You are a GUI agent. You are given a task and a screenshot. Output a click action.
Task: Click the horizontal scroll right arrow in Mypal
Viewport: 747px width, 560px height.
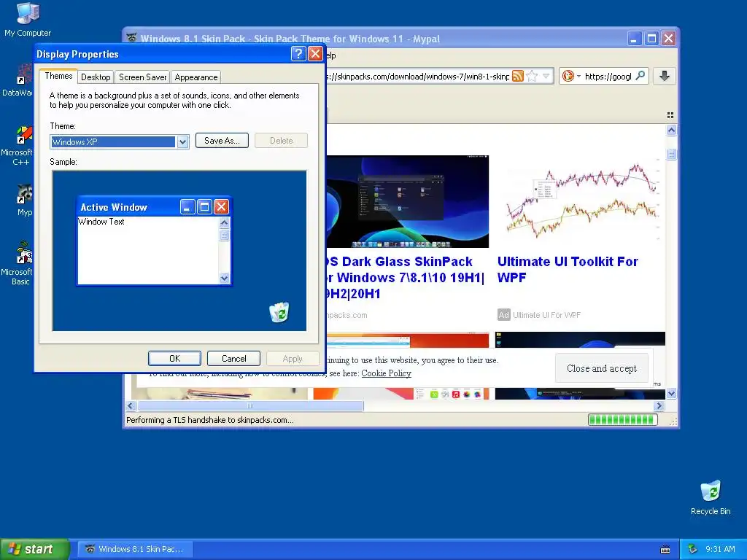[659, 405]
